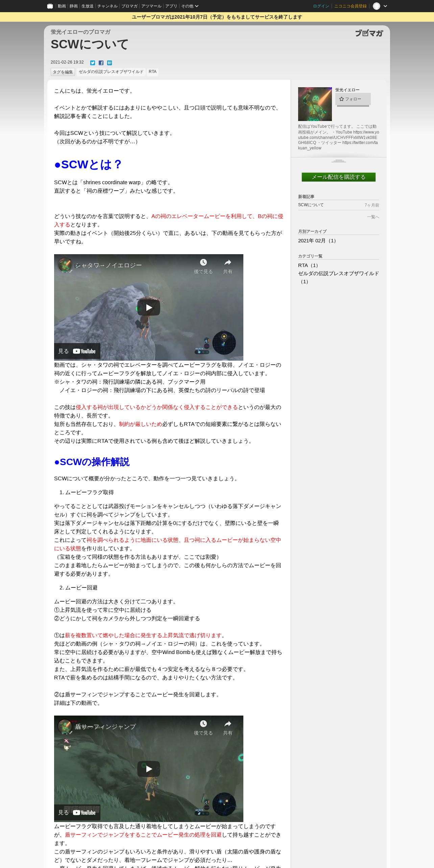Image resolution: width=434 pixels, height=868 pixels.
Task: Click 共有 share icon on 盾サーフィンジャンプ video
Action: click(x=227, y=728)
